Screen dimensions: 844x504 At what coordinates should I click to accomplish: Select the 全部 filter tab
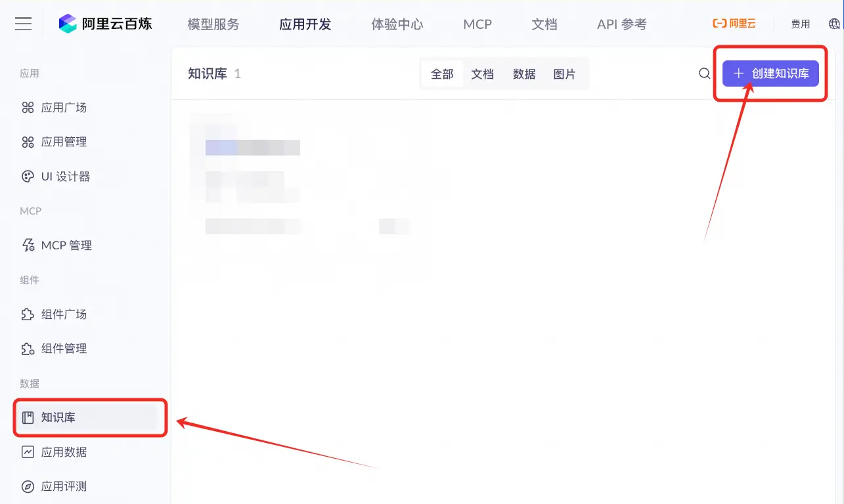tap(442, 74)
